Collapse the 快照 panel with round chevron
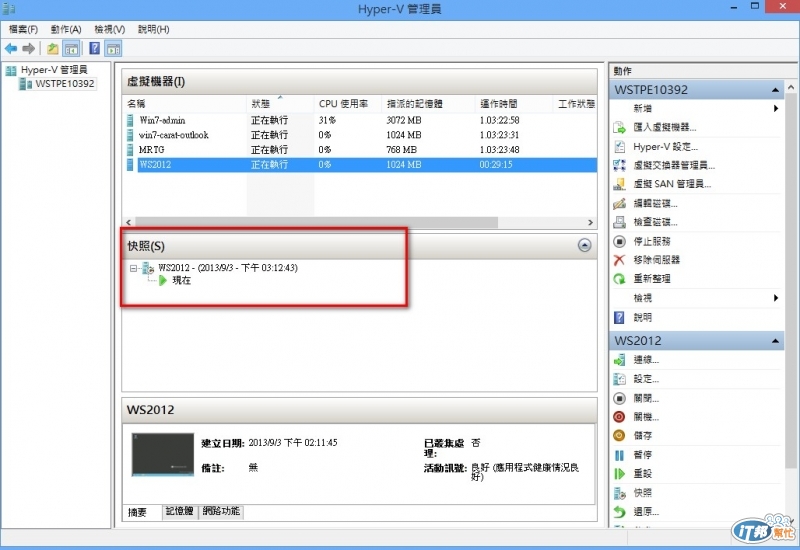800x550 pixels. (x=584, y=245)
